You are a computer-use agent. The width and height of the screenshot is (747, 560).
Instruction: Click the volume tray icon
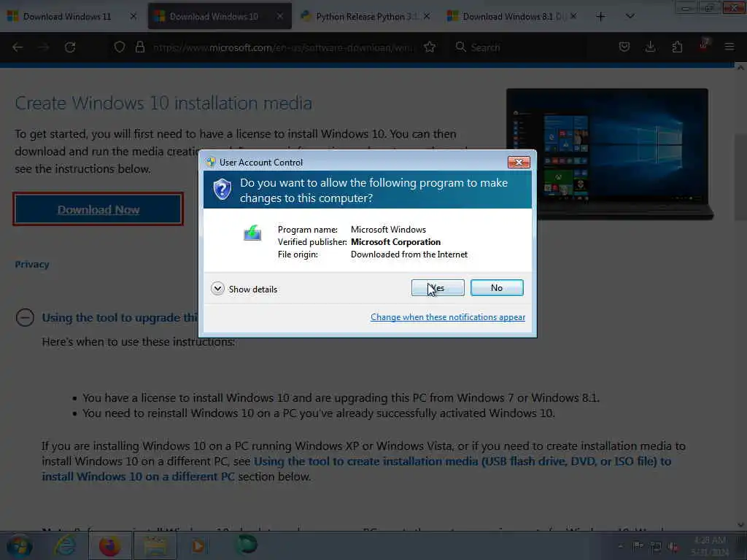[x=673, y=547]
